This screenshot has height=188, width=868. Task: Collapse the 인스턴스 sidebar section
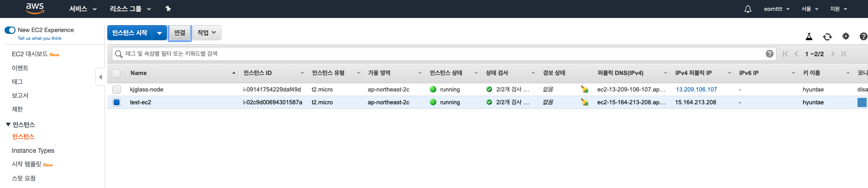[8, 124]
